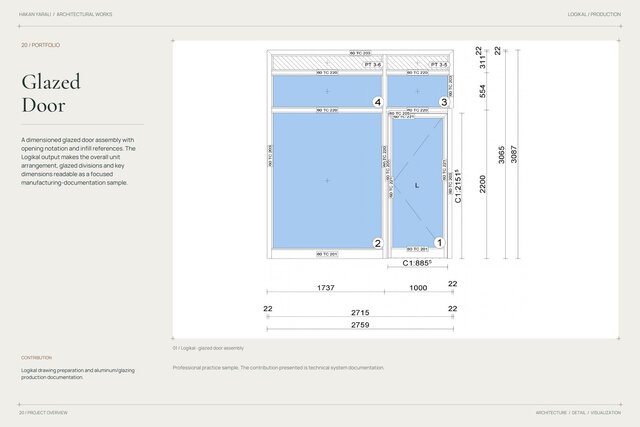Click circled panel number 4

(x=378, y=102)
